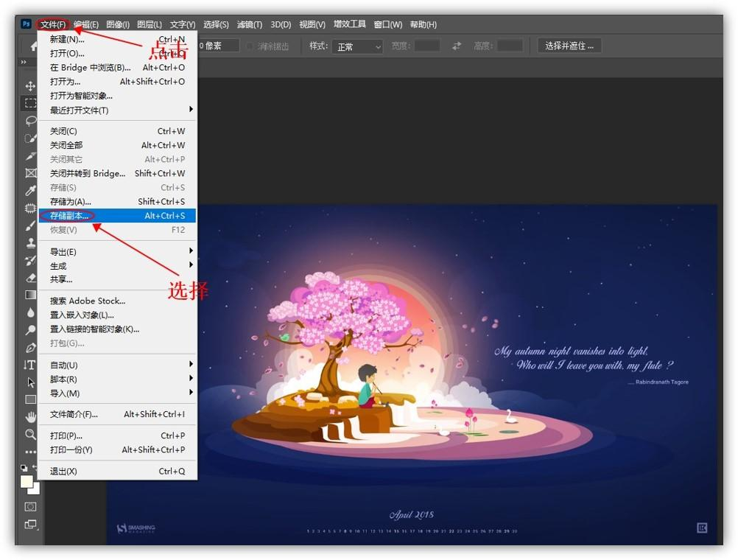
Task: Select the Move tool
Action: (31, 85)
